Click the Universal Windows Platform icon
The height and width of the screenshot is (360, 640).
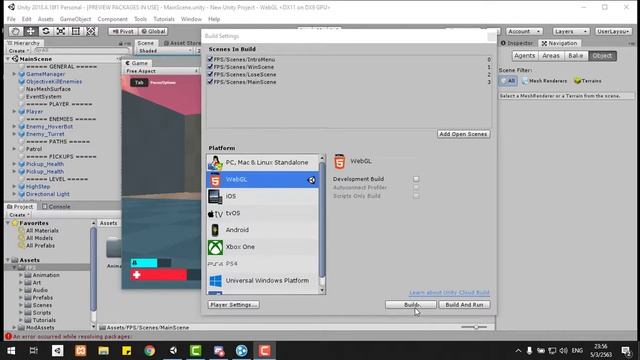tap(215, 281)
